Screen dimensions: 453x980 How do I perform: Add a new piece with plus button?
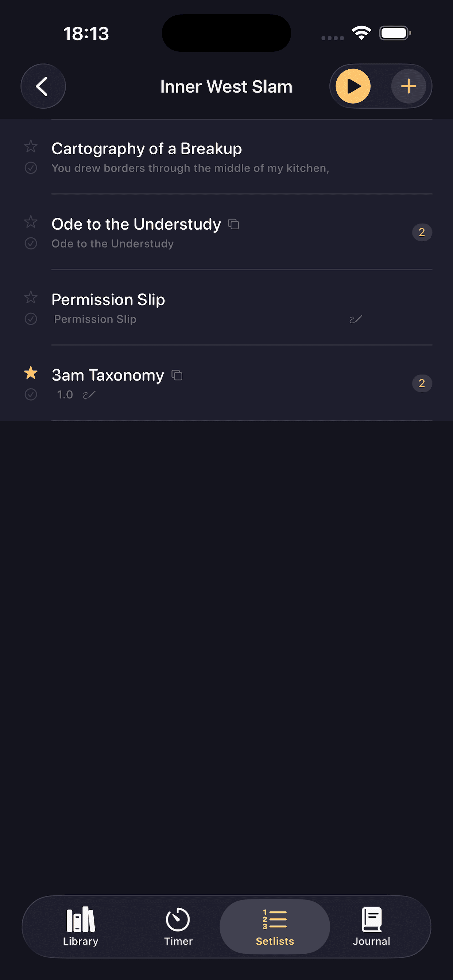coord(409,86)
